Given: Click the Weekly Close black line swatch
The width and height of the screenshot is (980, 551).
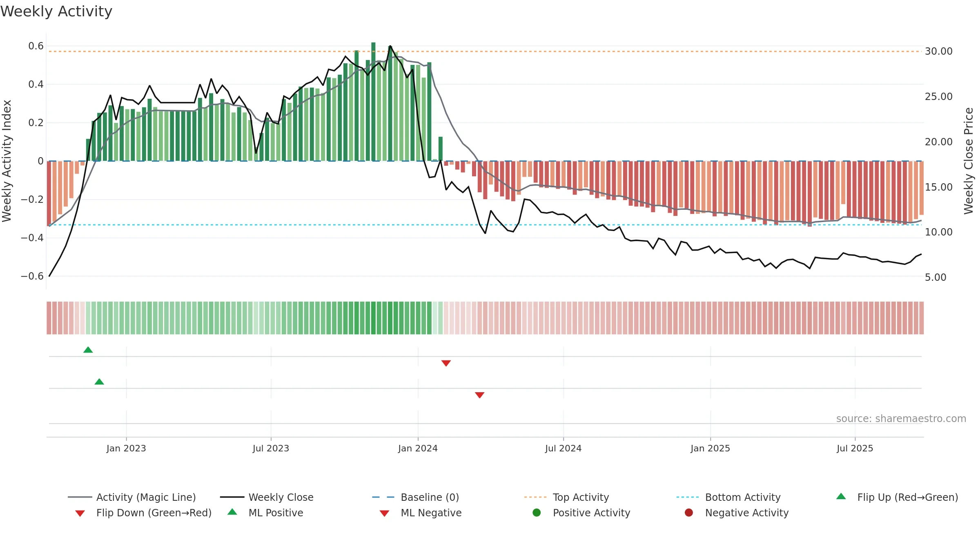Looking at the screenshot, I should 232,497.
